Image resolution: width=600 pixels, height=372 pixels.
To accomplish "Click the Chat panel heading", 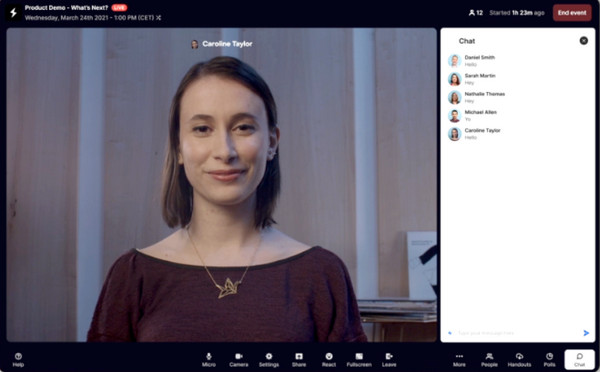I will coord(467,41).
